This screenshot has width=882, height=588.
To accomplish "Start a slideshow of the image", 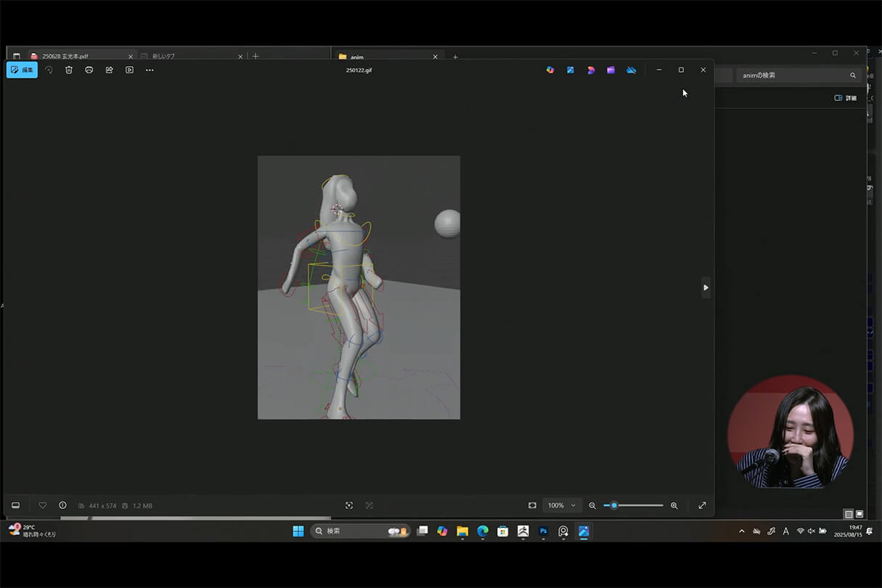I will tap(129, 70).
